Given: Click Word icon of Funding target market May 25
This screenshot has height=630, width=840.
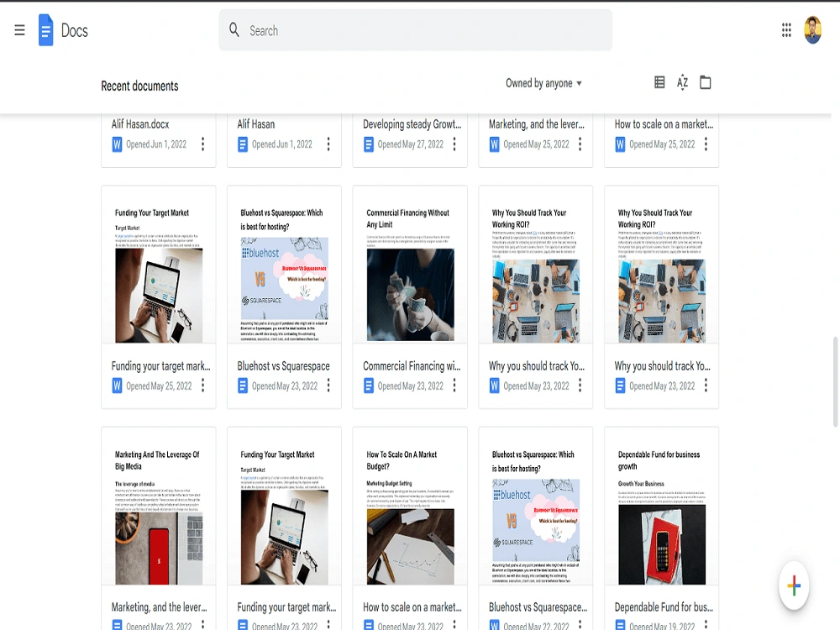Looking at the screenshot, I should [117, 386].
